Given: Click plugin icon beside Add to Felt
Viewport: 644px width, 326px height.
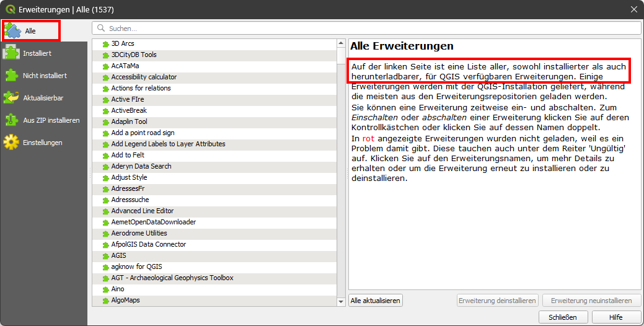Looking at the screenshot, I should (x=105, y=155).
